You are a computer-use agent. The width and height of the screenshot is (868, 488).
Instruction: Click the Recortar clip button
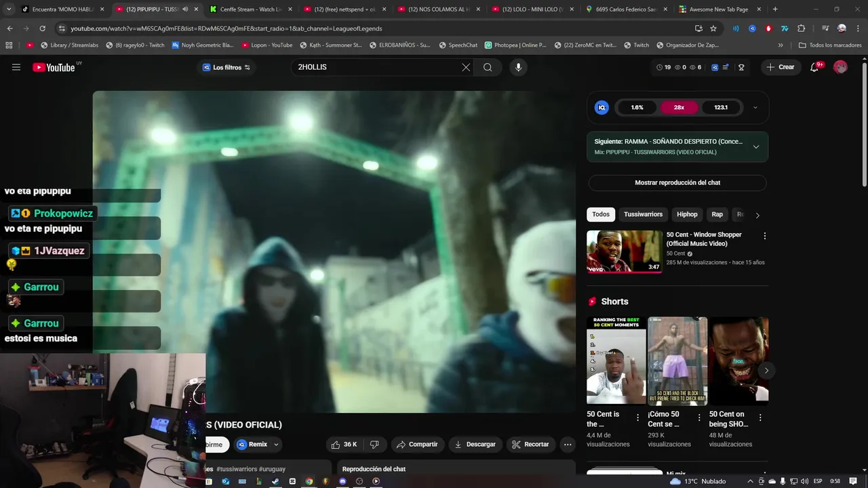click(530, 445)
